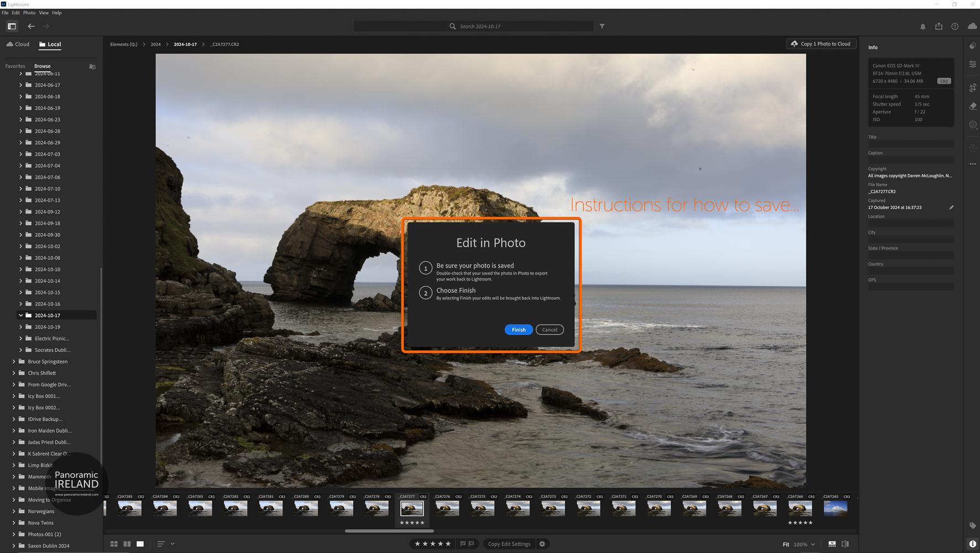The image size is (980, 553).
Task: Click the Copy Edit Settings button
Action: pos(509,544)
